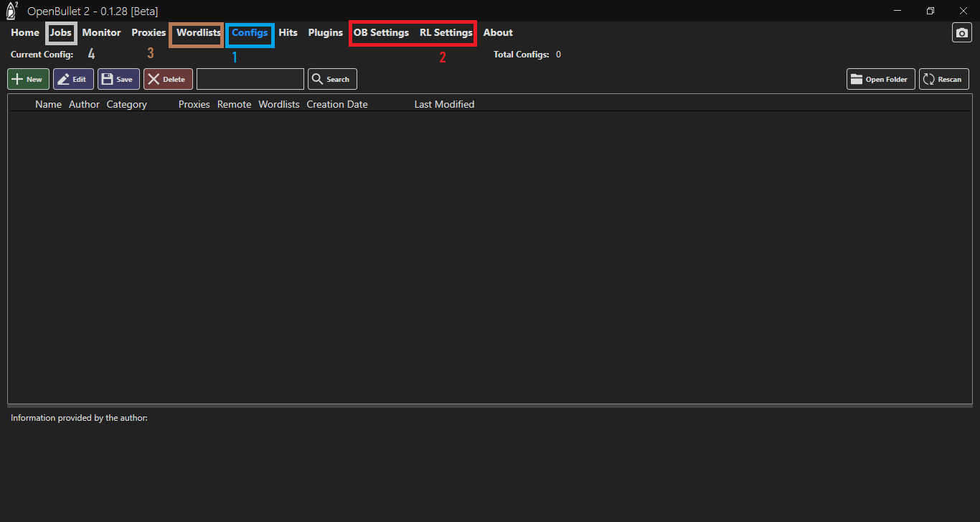This screenshot has height=522, width=980.
Task: Sort configs by Name column
Action: coord(49,104)
